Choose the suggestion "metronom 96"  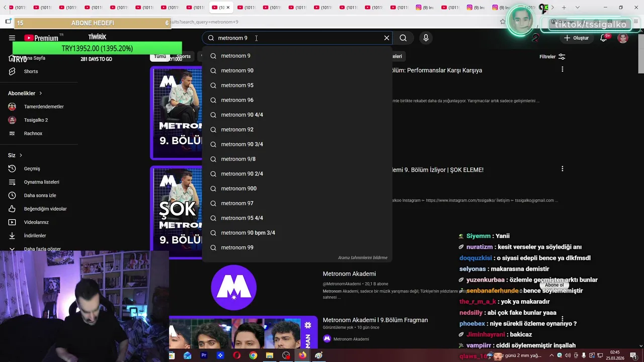pos(297,100)
